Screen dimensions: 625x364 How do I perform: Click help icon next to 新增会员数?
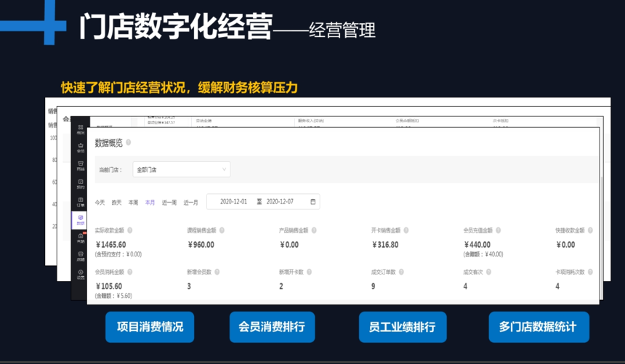point(217,272)
